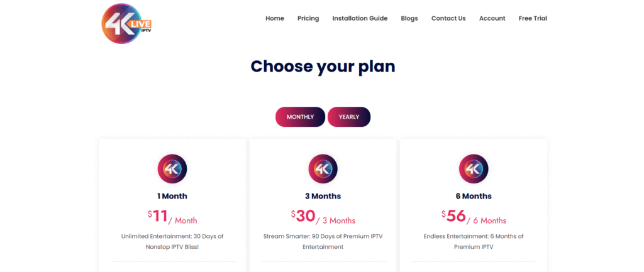The image size is (644, 272).
Task: Click the Choose your plan heading
Action: click(323, 66)
